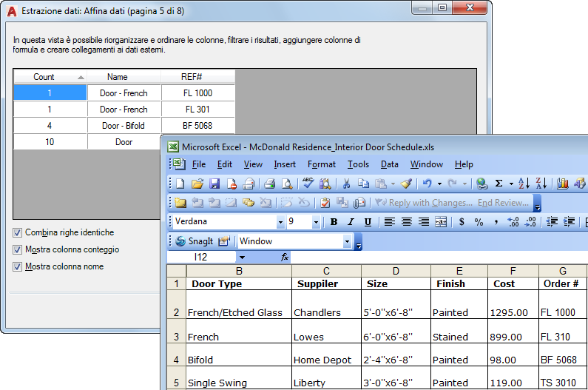Image resolution: width=588 pixels, height=390 pixels.
Task: Click the Chandlers cell in Excel
Action: (326, 305)
